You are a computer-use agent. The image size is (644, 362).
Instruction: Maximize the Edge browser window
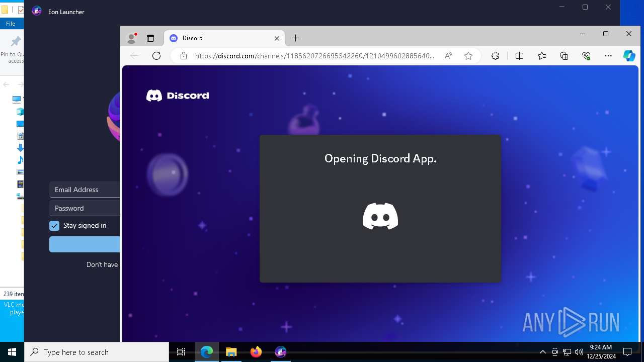pos(606,34)
